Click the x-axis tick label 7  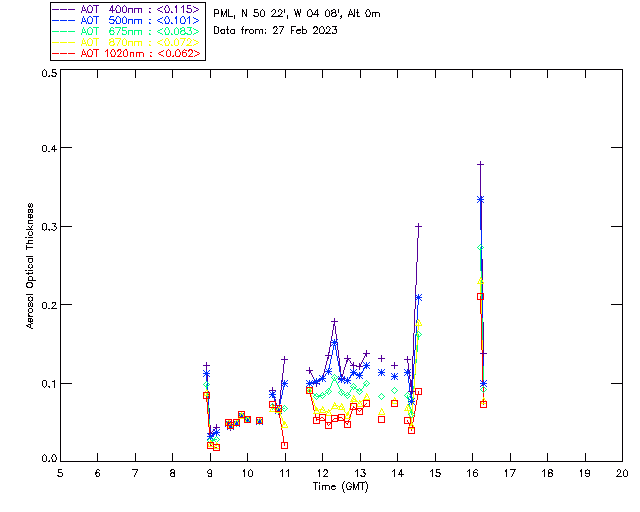pos(135,473)
